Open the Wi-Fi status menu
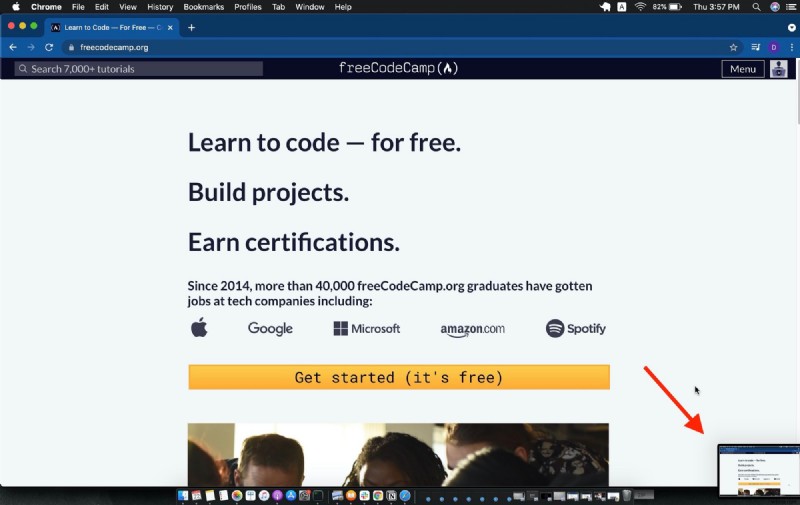 click(640, 7)
